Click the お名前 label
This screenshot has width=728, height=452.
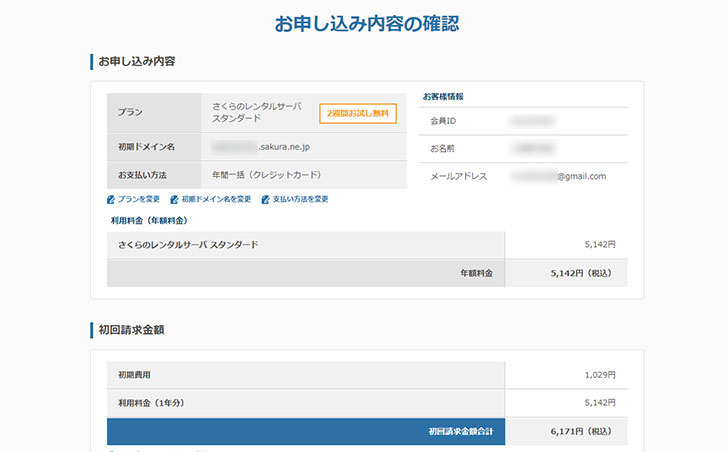(442, 149)
